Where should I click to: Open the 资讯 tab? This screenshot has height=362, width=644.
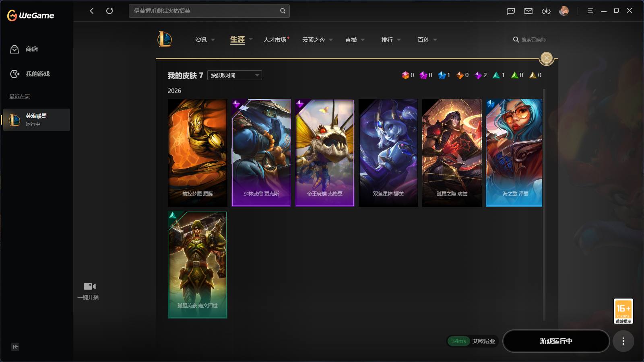coord(201,40)
